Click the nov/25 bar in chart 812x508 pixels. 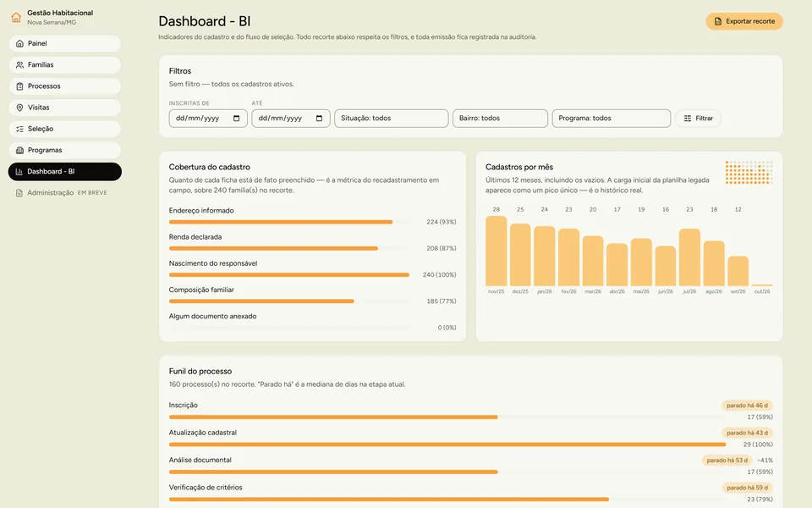pos(497,251)
